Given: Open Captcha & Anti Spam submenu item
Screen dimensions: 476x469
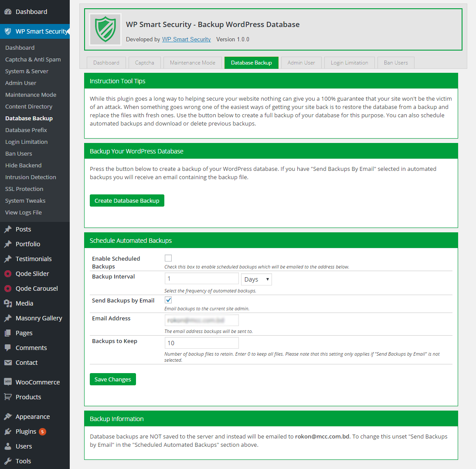Looking at the screenshot, I should tap(33, 60).
